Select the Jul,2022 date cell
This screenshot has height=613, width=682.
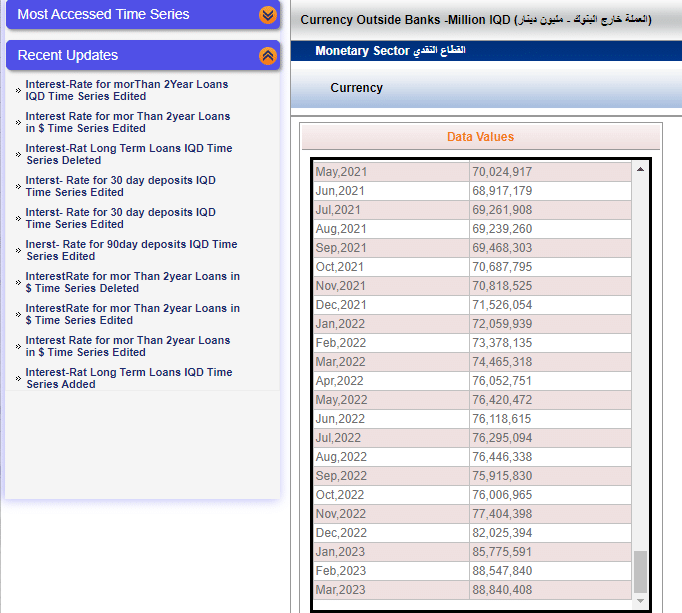[x=339, y=438]
